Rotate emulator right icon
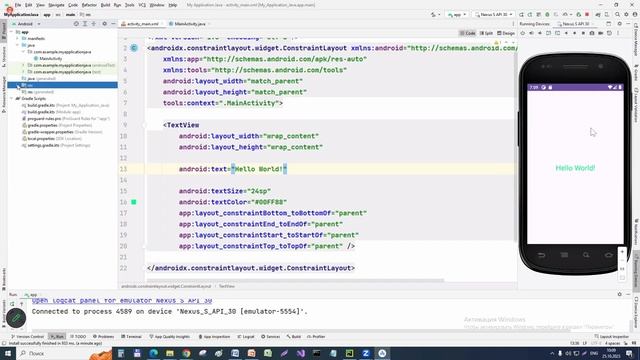Image resolution: width=640 pixels, height=360 pixels. 557,33
